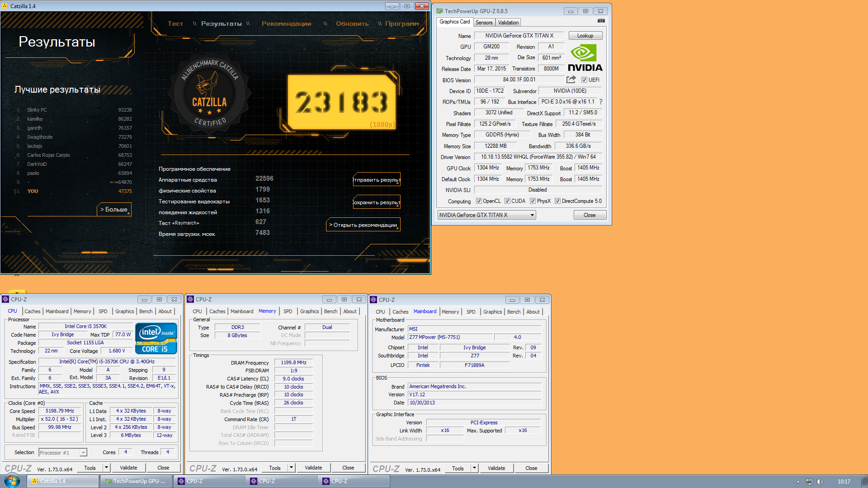Screen dimensions: 868x488
Task: Click the Catzilla 1.4 title bar icon
Action: 5,6
